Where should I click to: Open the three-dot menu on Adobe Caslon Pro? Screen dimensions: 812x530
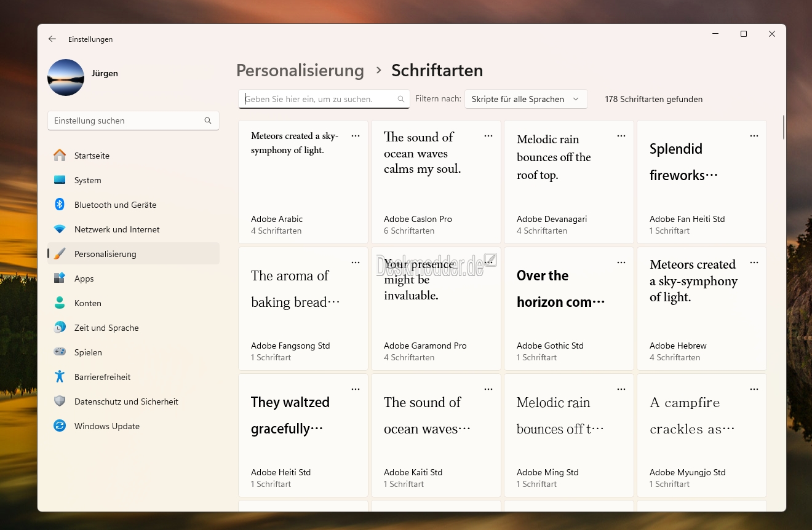tap(488, 136)
